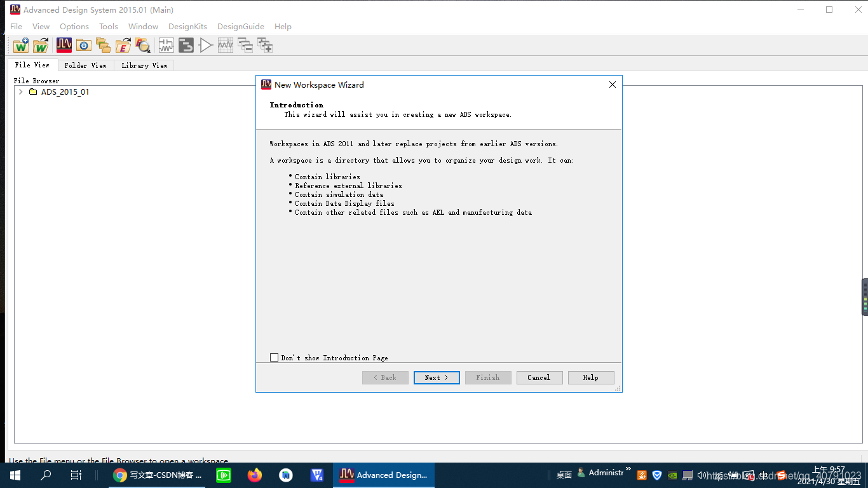Click the hide all windows minus icon

click(245, 45)
